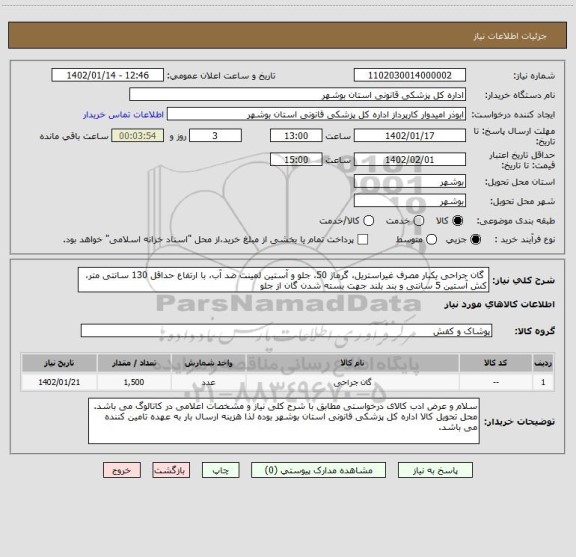The width and height of the screenshot is (576, 557).
Task: Click the خروج exit button
Action: (122, 470)
